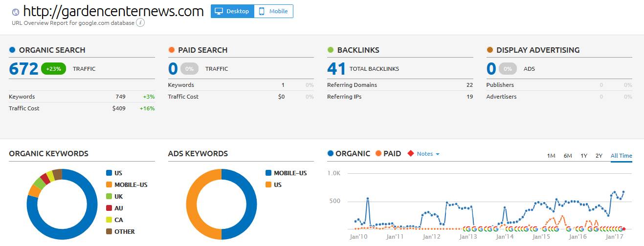The width and height of the screenshot is (644, 246).
Task: Click the organic Traffic Cost $409
Action: 119,108
